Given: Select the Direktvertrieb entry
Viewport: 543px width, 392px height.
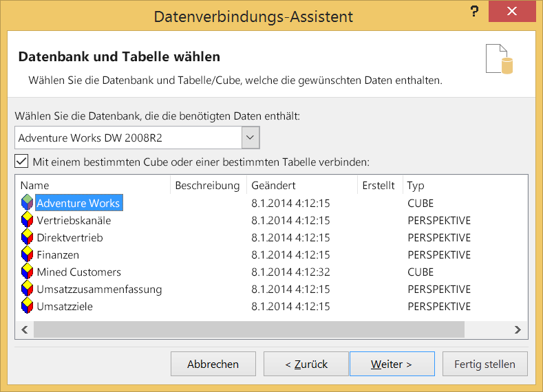Looking at the screenshot, I should click(x=70, y=238).
